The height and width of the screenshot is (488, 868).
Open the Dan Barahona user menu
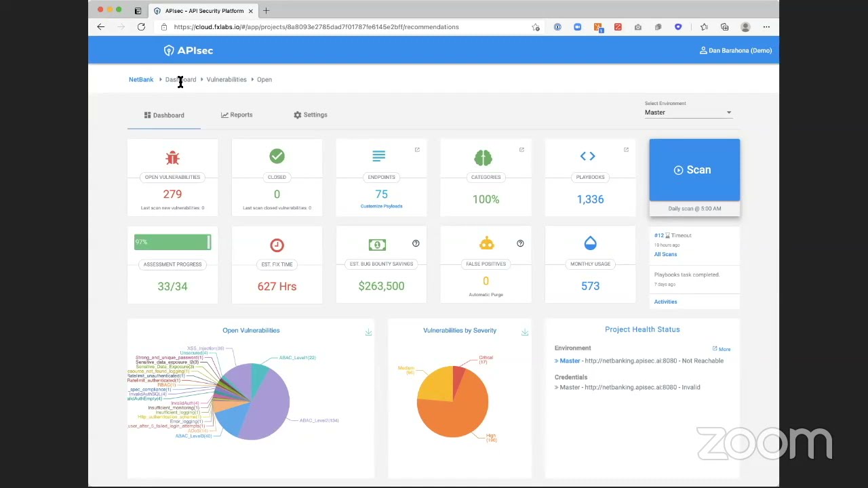(736, 50)
